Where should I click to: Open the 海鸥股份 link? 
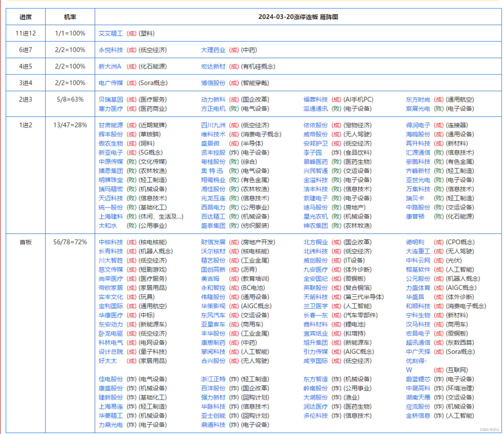418,134
